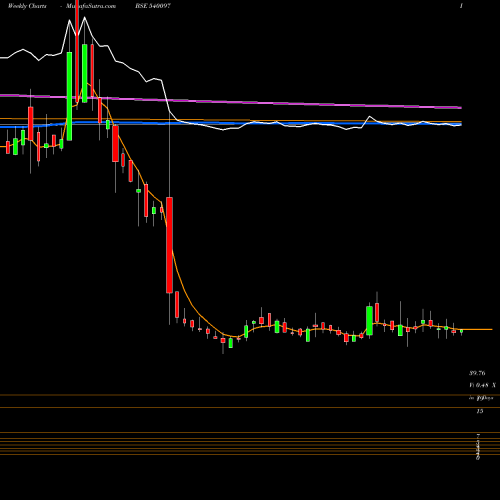Click the '39.76' price value
This screenshot has width=500, height=500.
tap(477, 373)
